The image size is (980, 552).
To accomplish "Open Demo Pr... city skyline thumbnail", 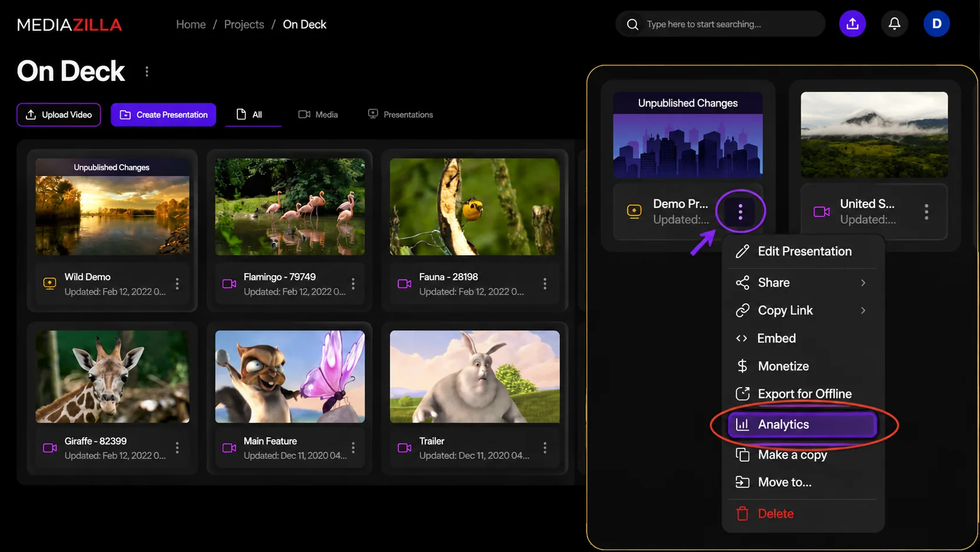I will [688, 135].
